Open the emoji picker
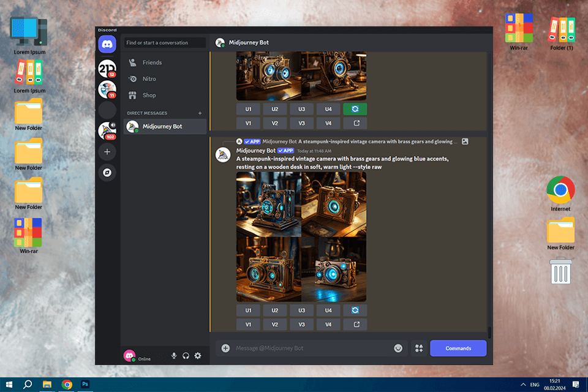Screen dimensions: 588x392 point(398,348)
